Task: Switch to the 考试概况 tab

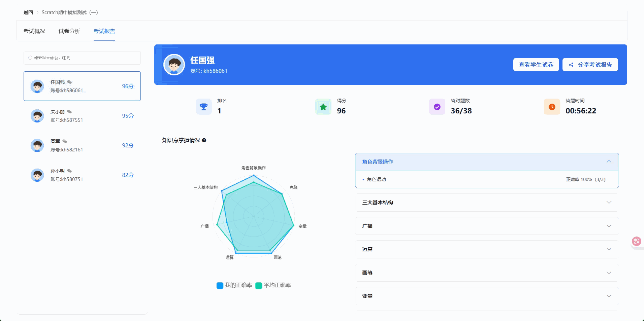Action: tap(34, 31)
